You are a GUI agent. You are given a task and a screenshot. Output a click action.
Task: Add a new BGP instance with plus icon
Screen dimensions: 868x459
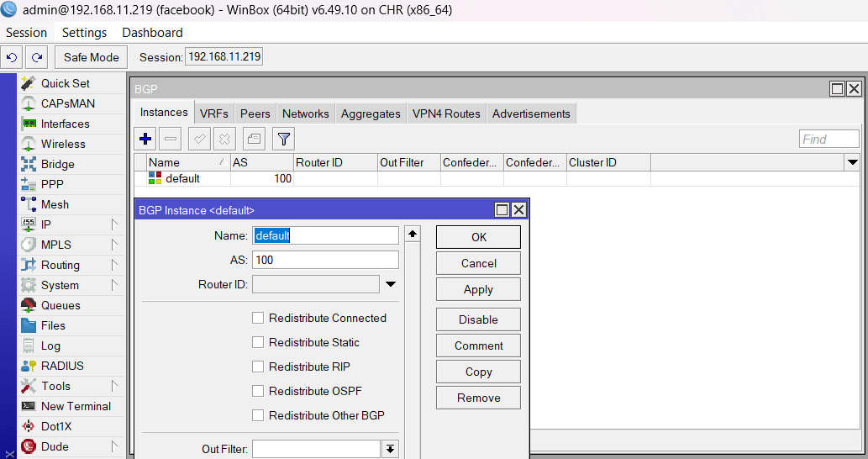click(145, 139)
